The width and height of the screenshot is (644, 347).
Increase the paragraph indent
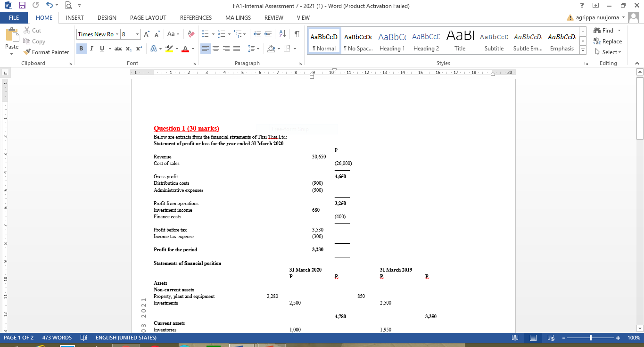click(x=267, y=34)
